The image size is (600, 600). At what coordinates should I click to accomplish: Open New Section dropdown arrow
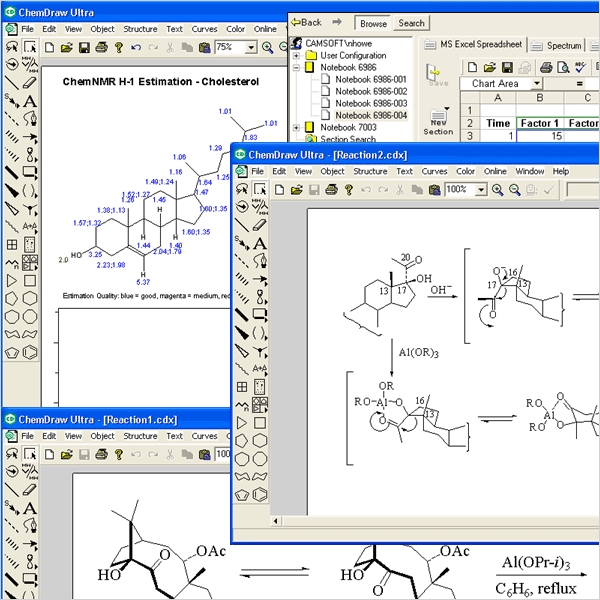point(447,109)
